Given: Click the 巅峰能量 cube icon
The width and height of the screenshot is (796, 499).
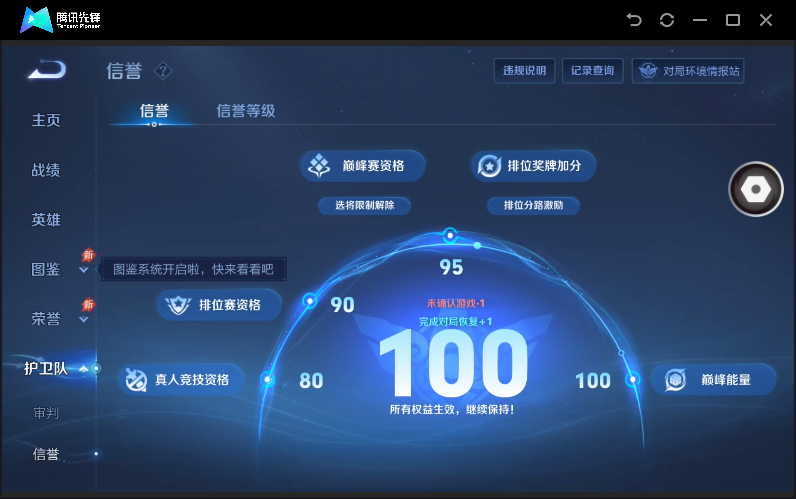Looking at the screenshot, I should click(x=676, y=380).
